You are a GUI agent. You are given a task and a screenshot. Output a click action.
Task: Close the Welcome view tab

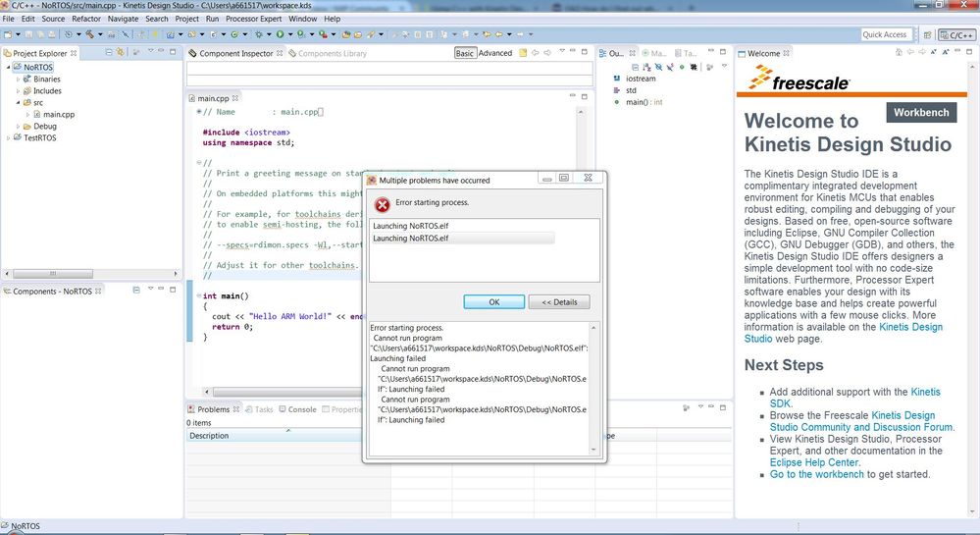pyautogui.click(x=786, y=53)
